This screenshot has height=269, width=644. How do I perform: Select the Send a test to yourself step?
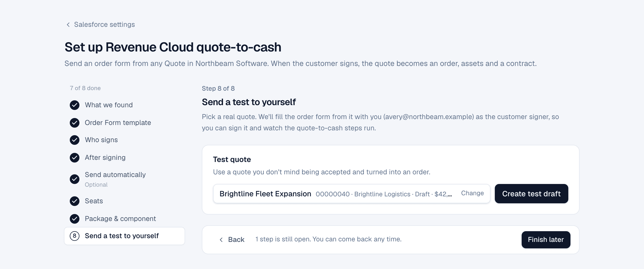coord(125,236)
